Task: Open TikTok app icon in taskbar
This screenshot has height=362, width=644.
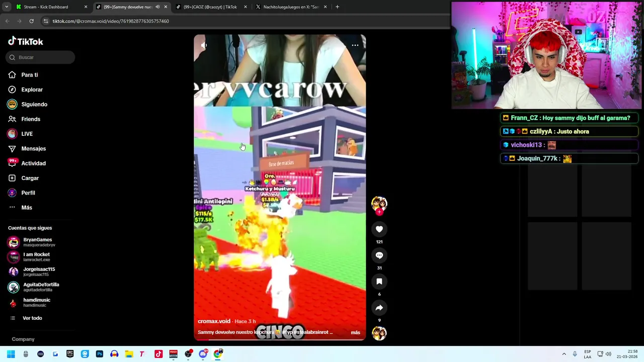Action: click(158, 354)
